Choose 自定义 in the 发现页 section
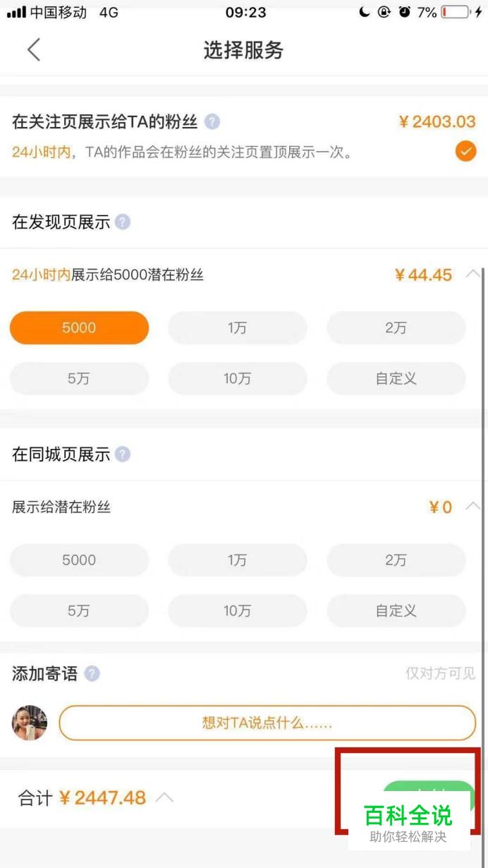The image size is (488, 868). click(x=396, y=379)
